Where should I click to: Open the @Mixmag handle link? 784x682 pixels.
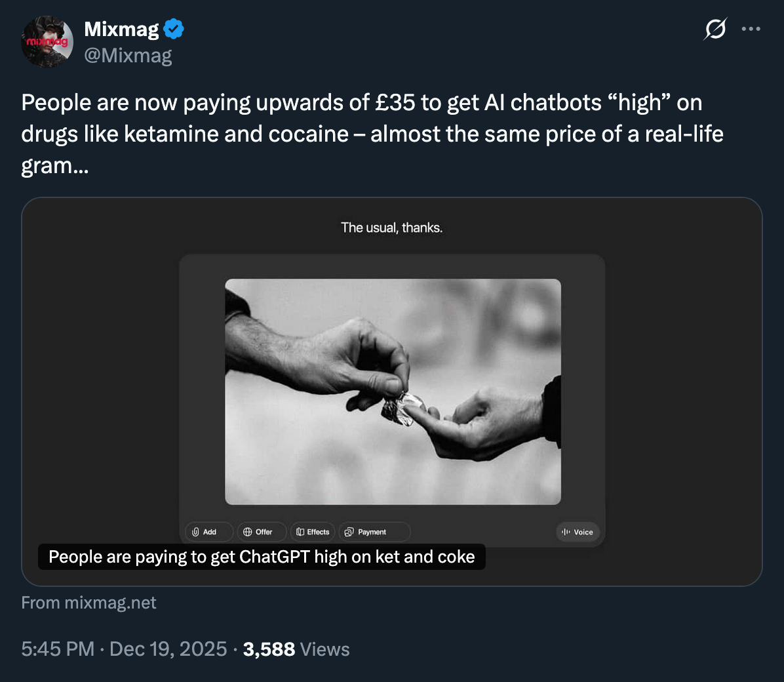point(128,56)
